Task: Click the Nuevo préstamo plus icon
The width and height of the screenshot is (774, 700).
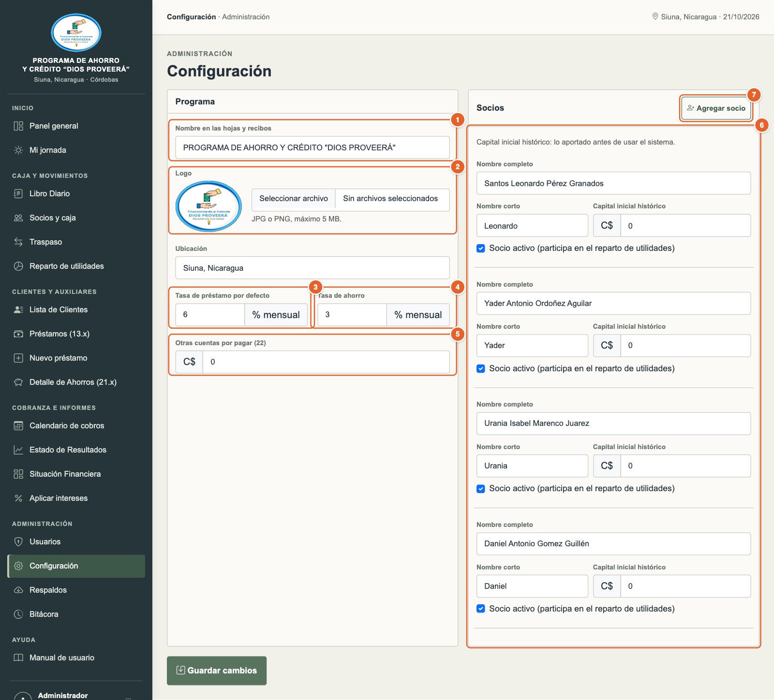Action: (18, 358)
